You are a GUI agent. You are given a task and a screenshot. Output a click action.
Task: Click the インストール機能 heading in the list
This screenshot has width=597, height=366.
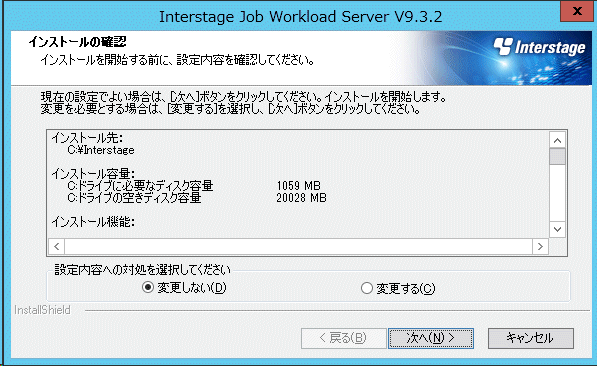click(x=93, y=222)
